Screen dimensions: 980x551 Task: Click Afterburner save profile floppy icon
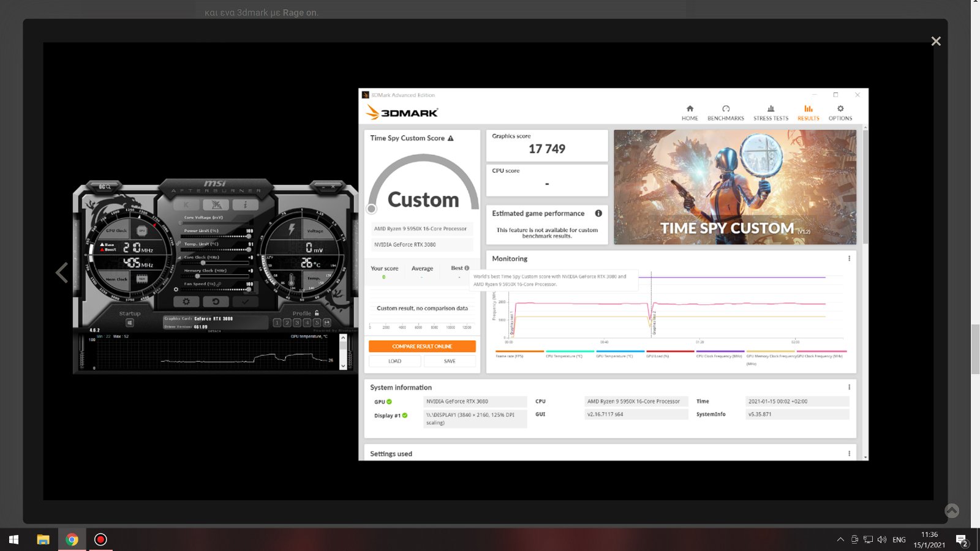pyautogui.click(x=327, y=323)
